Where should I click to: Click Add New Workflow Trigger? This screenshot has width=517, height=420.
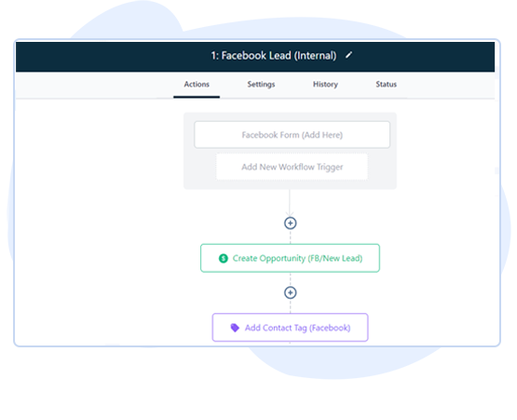click(x=293, y=167)
